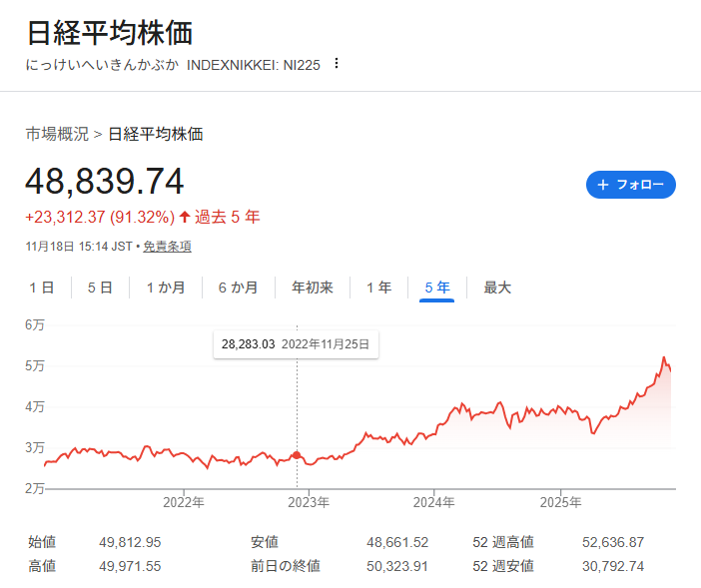The image size is (701, 588).
Task: Click the red data point on chart
Action: [297, 455]
